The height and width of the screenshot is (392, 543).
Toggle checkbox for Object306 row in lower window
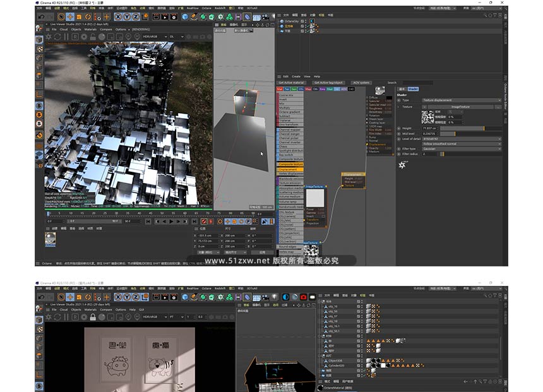[359, 360]
